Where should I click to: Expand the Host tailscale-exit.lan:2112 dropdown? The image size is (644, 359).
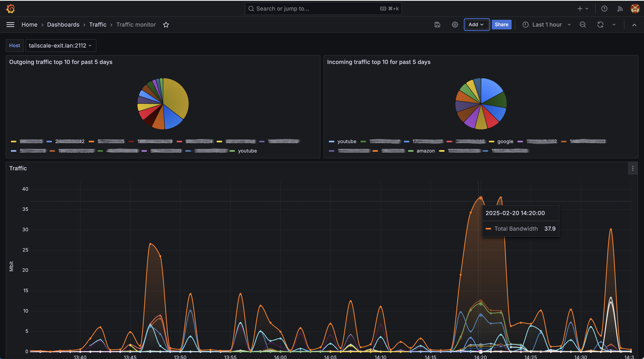click(x=60, y=45)
